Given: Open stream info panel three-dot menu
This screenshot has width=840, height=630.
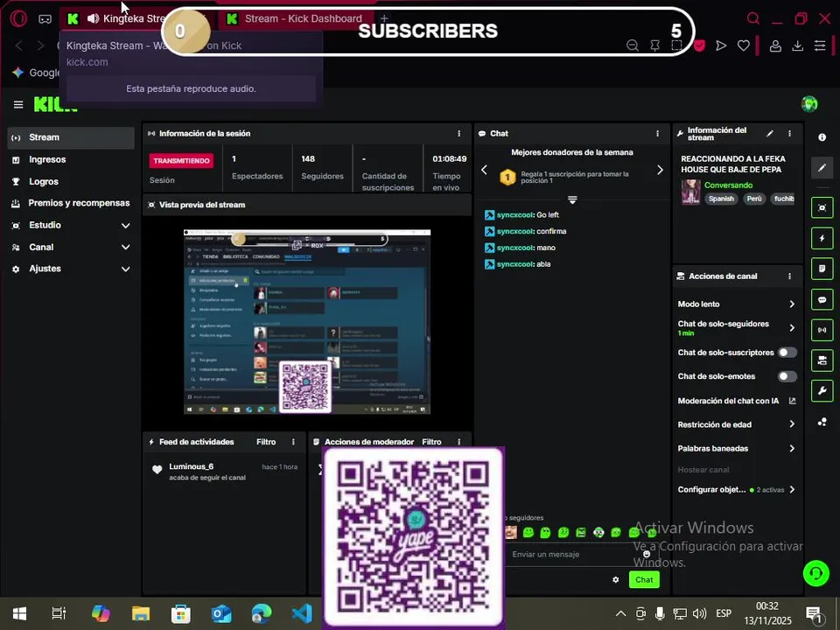Looking at the screenshot, I should coord(789,133).
